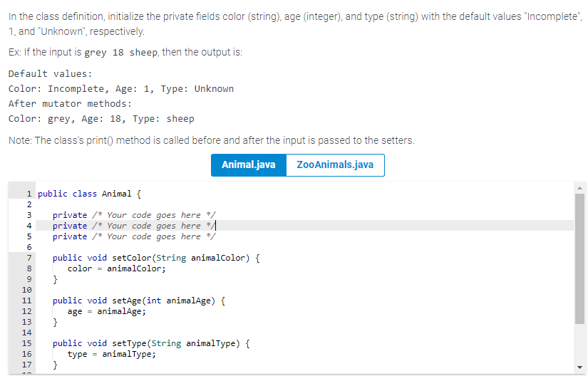Screen dimensions: 588x376
Task: Click the 'Default values:' output line
Action: point(51,74)
